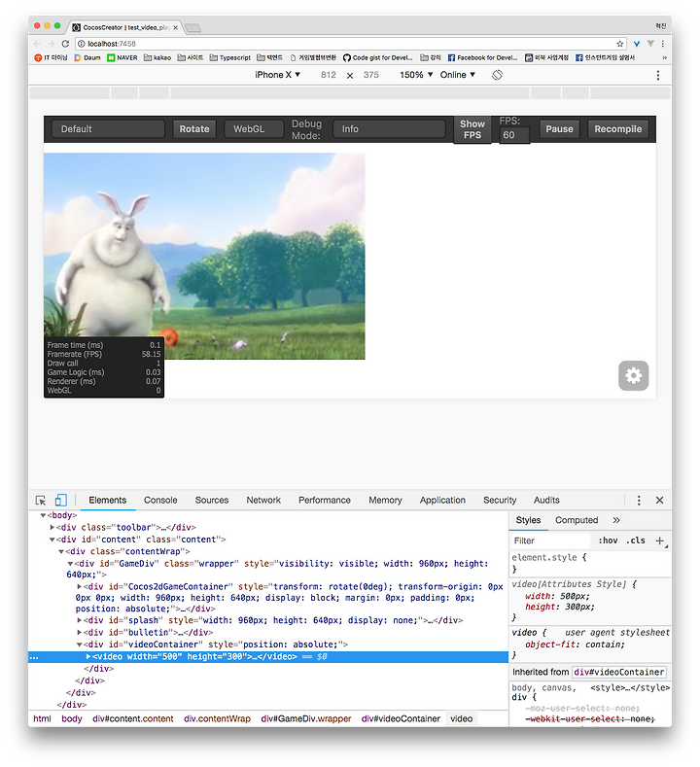Close the DevTools panel
The image size is (700, 767).
[x=659, y=500]
